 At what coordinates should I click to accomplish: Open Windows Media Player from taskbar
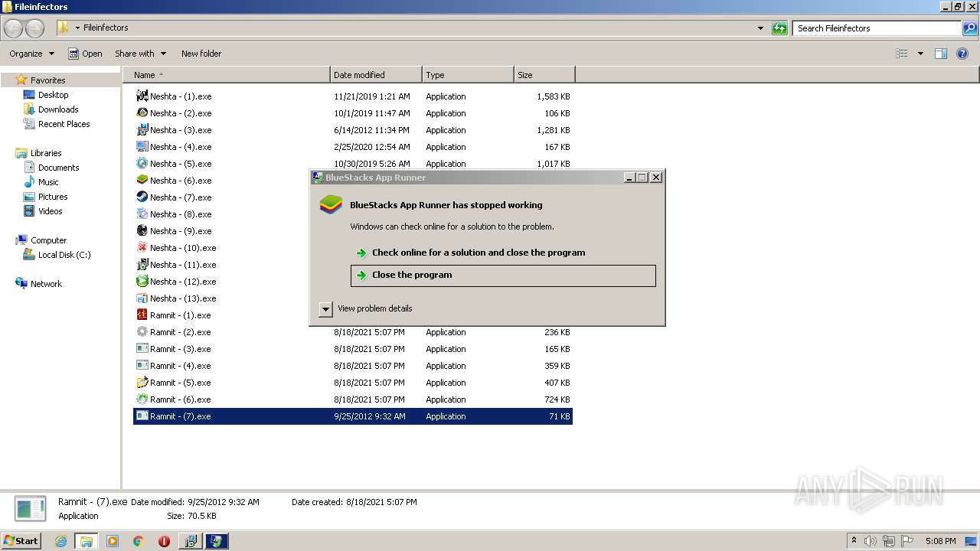pos(113,541)
